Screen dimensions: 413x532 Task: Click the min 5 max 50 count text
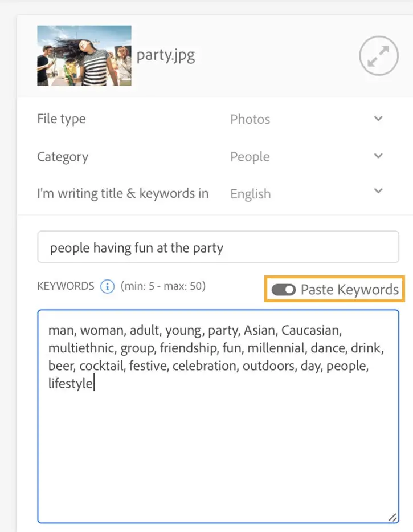tap(162, 286)
